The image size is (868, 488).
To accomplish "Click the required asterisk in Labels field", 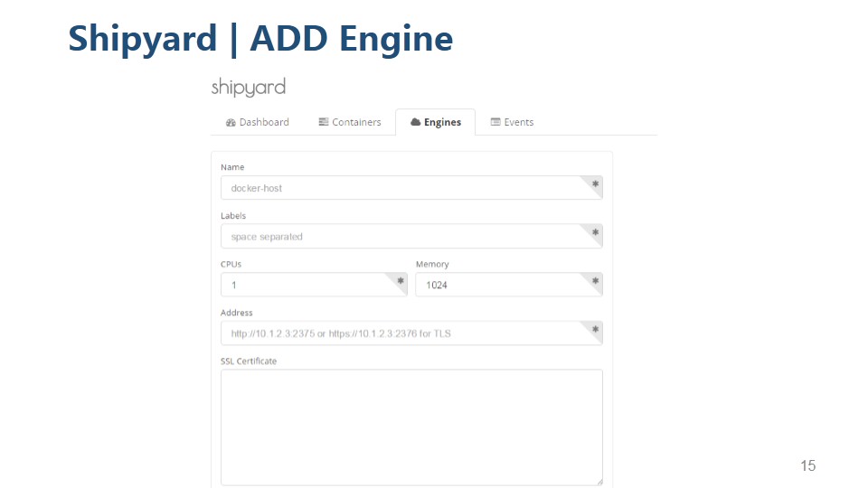I will point(595,232).
